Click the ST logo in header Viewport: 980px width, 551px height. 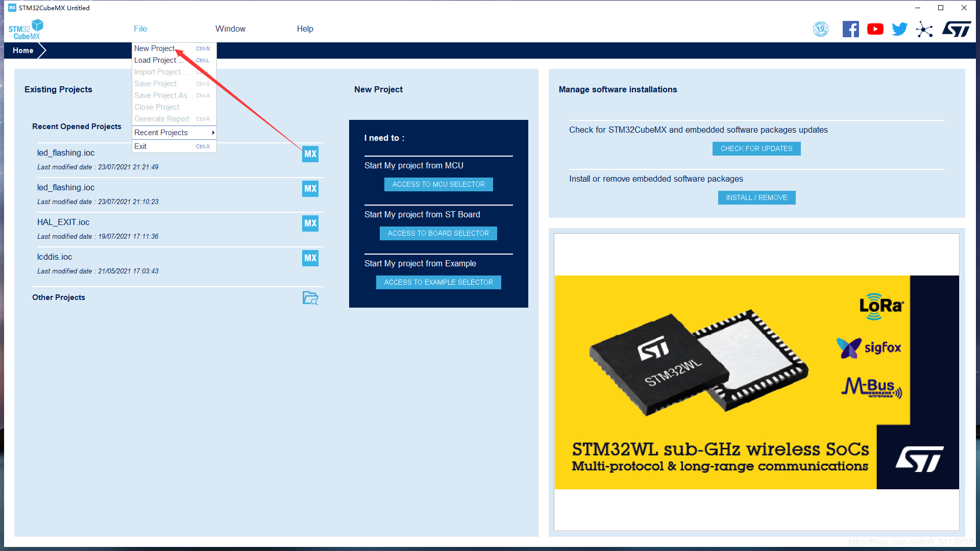pyautogui.click(x=956, y=29)
